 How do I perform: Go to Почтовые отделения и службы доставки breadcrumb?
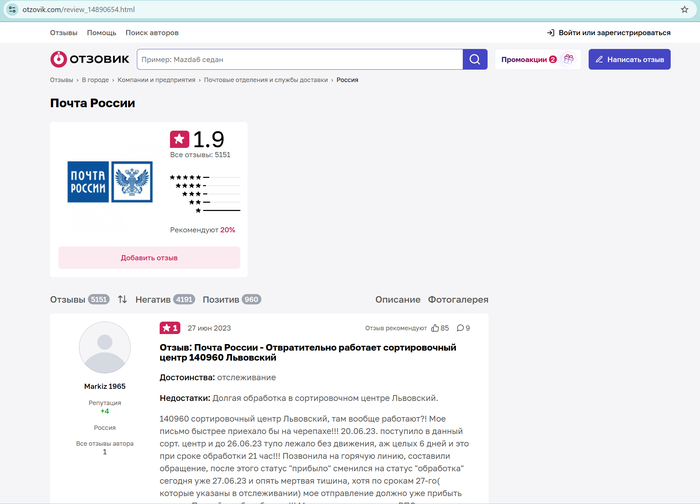(x=266, y=80)
